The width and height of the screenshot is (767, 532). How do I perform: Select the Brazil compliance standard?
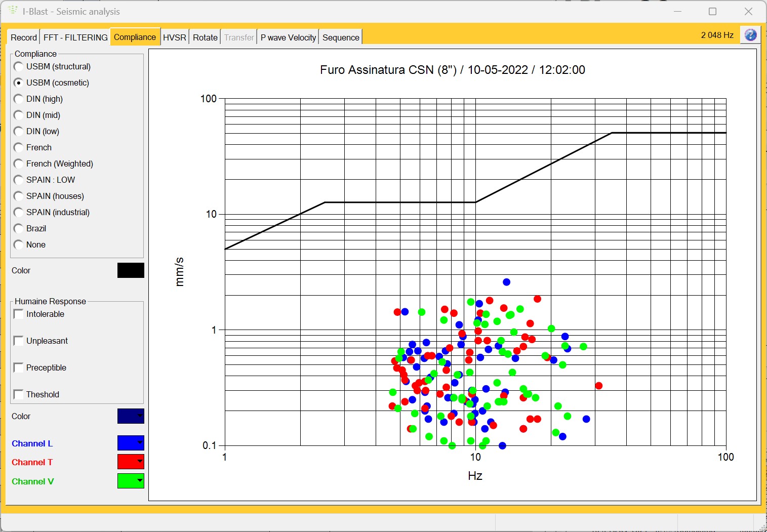tap(19, 228)
